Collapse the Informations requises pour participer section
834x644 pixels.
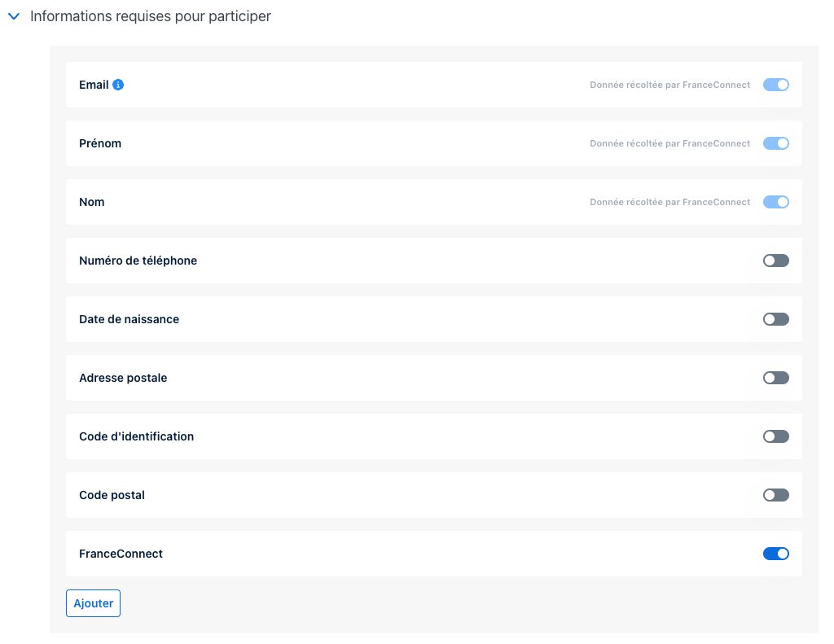[x=15, y=16]
